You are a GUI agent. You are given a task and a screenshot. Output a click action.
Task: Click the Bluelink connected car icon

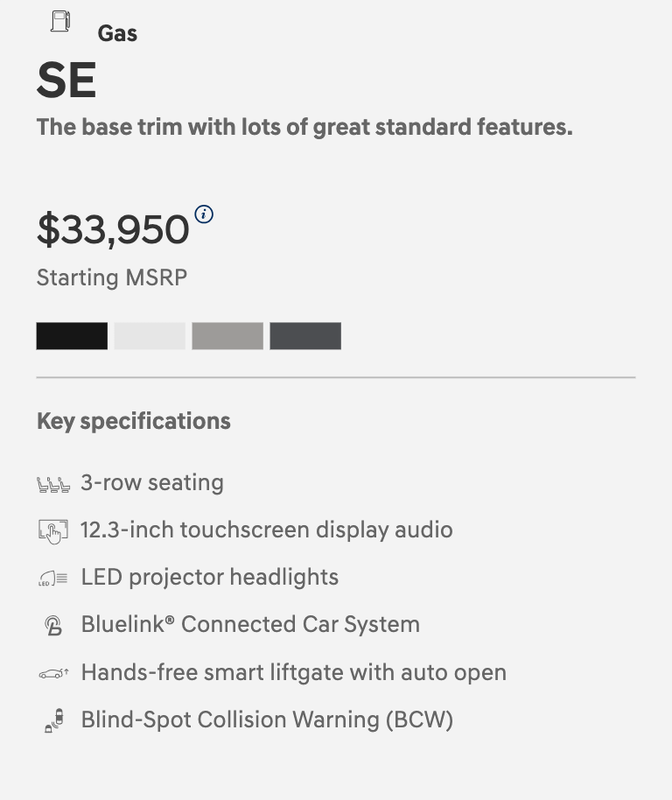(x=52, y=626)
